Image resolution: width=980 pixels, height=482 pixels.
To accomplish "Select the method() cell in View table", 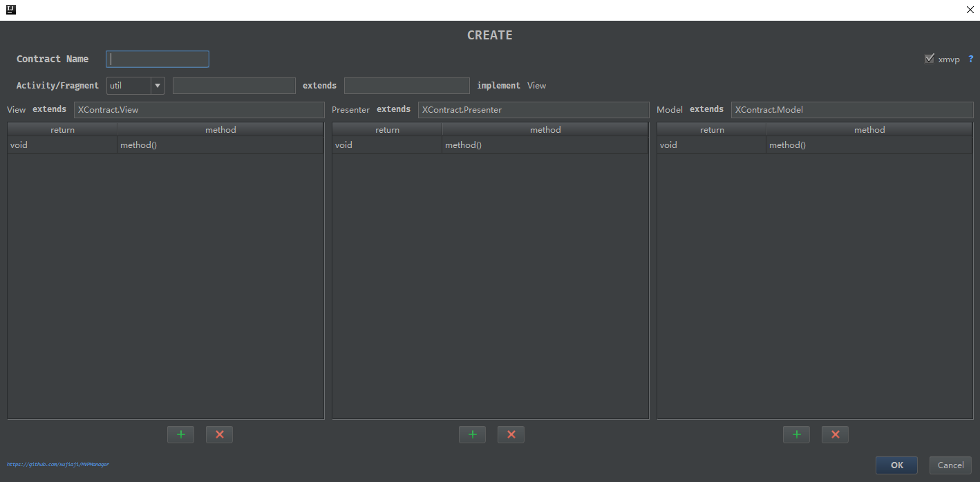I will [220, 145].
